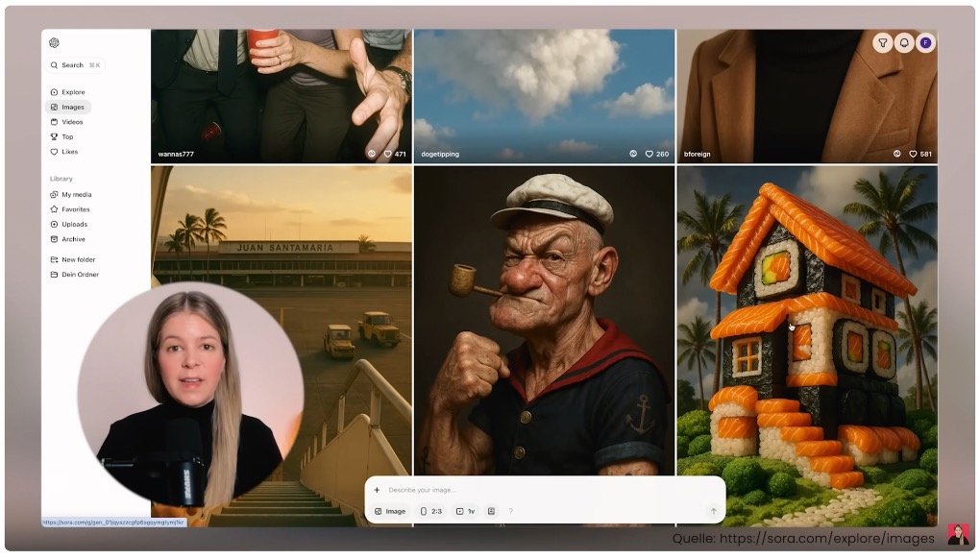This screenshot has height=559, width=980.
Task: Click the plus icon in prompt bar
Action: tap(377, 490)
